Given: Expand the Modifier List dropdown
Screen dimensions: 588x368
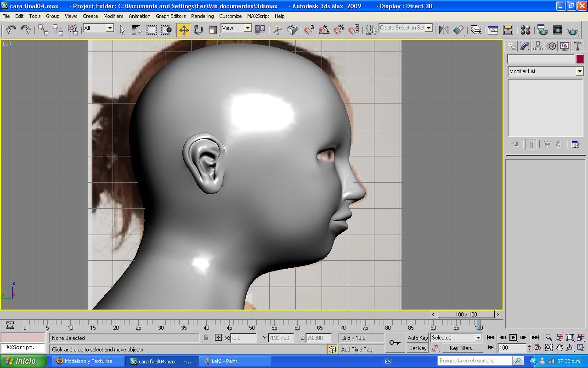Looking at the screenshot, I should pos(579,71).
